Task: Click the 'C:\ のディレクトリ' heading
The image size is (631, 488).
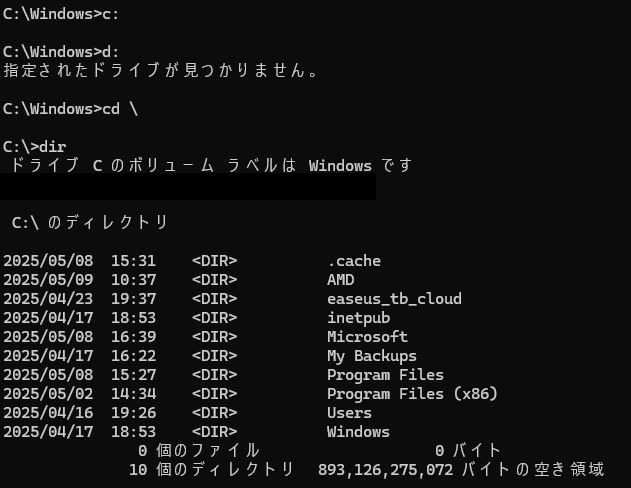Action: pyautogui.click(x=90, y=222)
